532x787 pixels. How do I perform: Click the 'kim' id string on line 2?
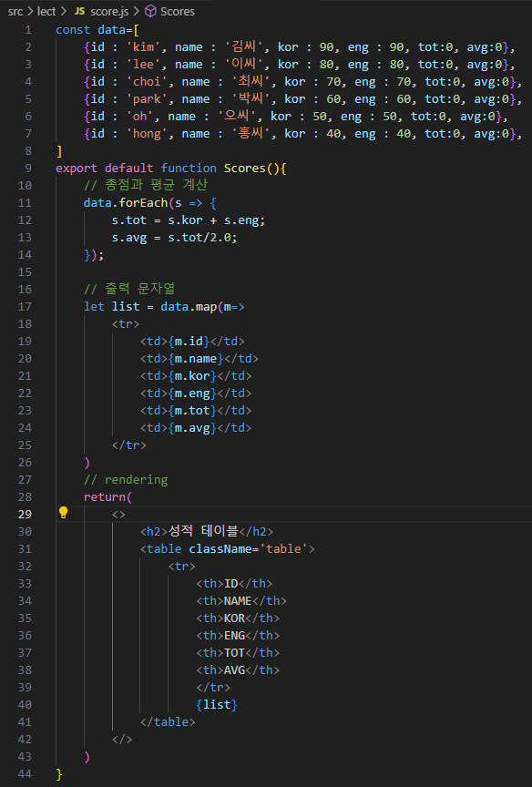point(144,47)
